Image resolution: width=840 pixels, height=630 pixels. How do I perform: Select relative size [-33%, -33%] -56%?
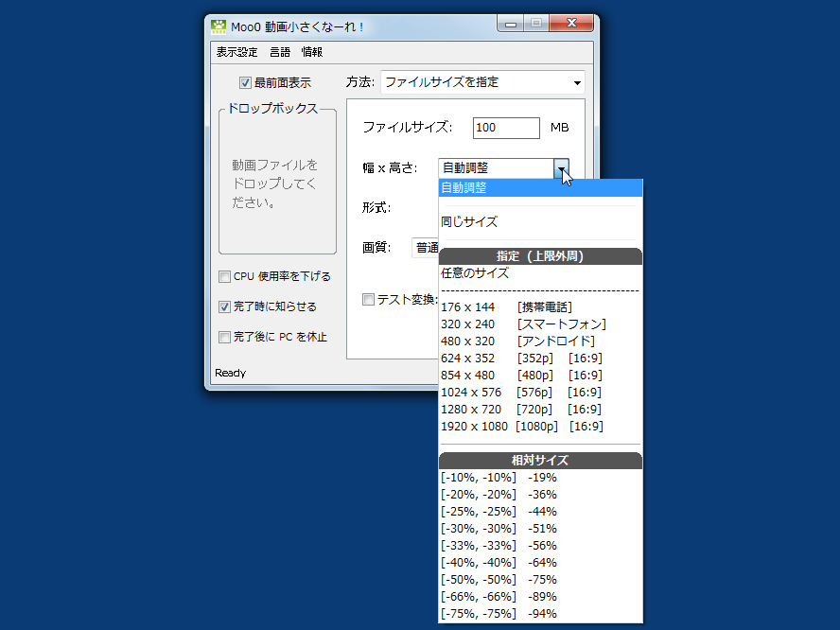point(540,546)
